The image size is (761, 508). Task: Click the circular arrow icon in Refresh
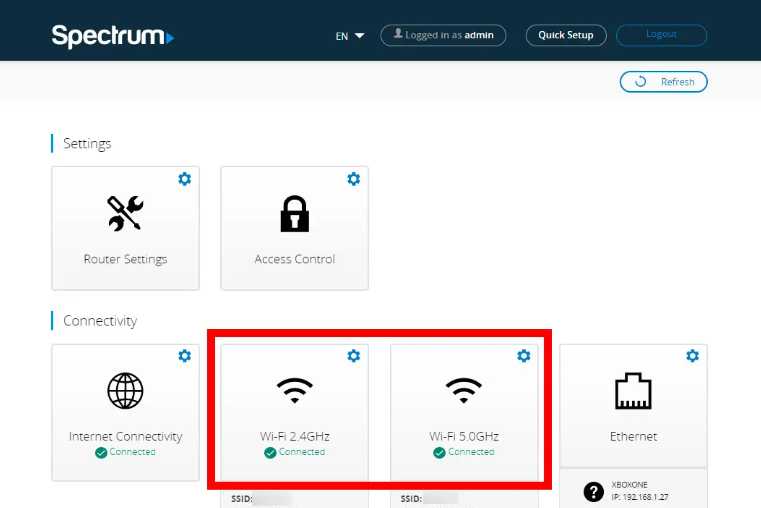(641, 82)
